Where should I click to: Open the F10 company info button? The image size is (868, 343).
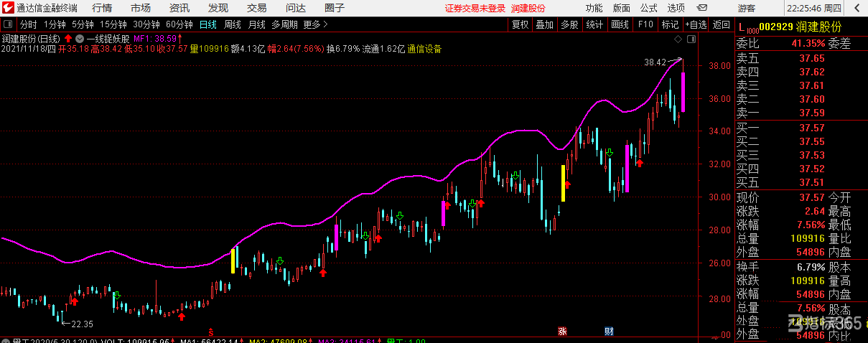pyautogui.click(x=645, y=24)
